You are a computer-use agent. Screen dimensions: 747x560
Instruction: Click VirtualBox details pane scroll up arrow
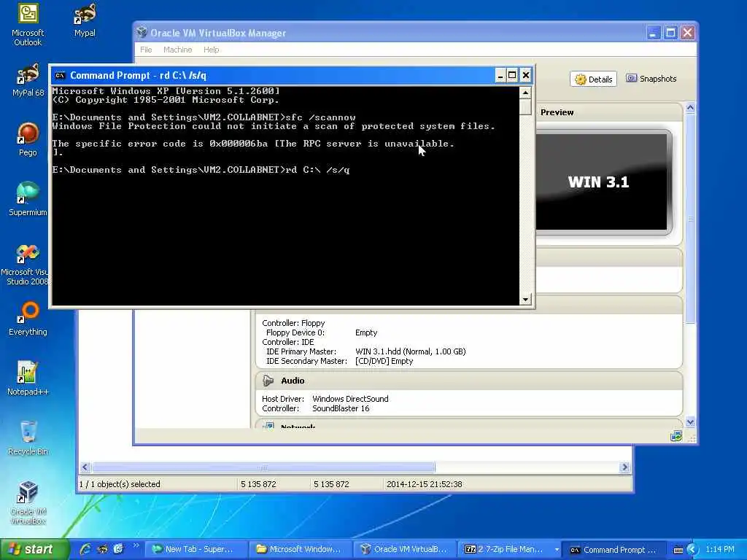(x=690, y=108)
